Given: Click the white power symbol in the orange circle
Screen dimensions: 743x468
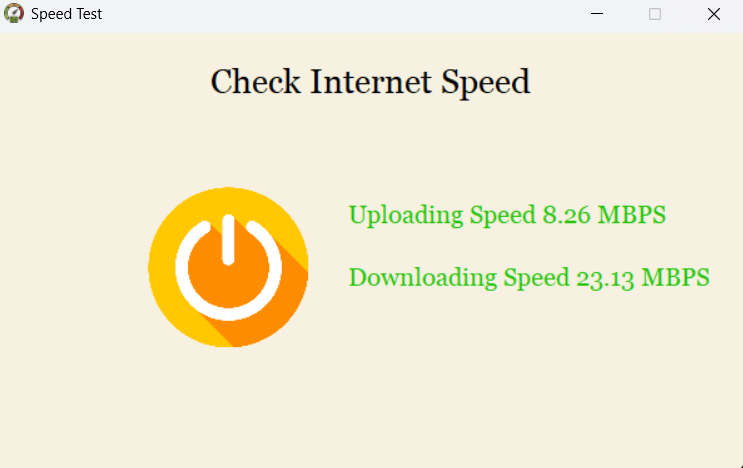Looking at the screenshot, I should 228,268.
